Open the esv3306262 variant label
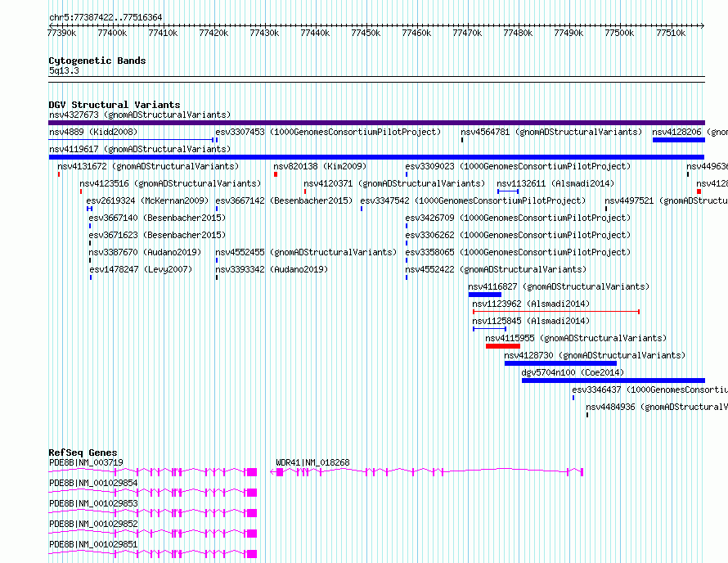 click(x=518, y=235)
